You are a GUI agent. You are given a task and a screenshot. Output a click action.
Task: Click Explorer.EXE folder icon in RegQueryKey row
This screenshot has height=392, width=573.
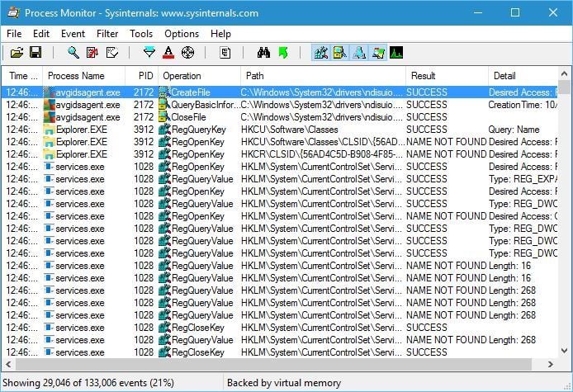(49, 130)
